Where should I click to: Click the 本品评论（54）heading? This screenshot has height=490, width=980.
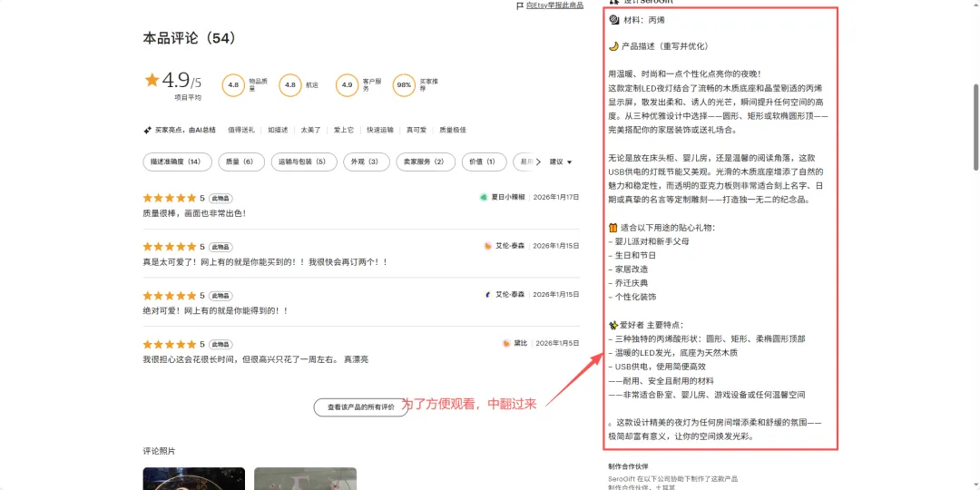190,39
